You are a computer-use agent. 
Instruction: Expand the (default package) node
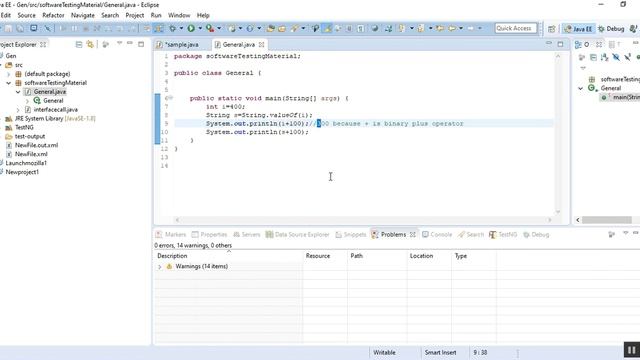[x=9, y=74]
